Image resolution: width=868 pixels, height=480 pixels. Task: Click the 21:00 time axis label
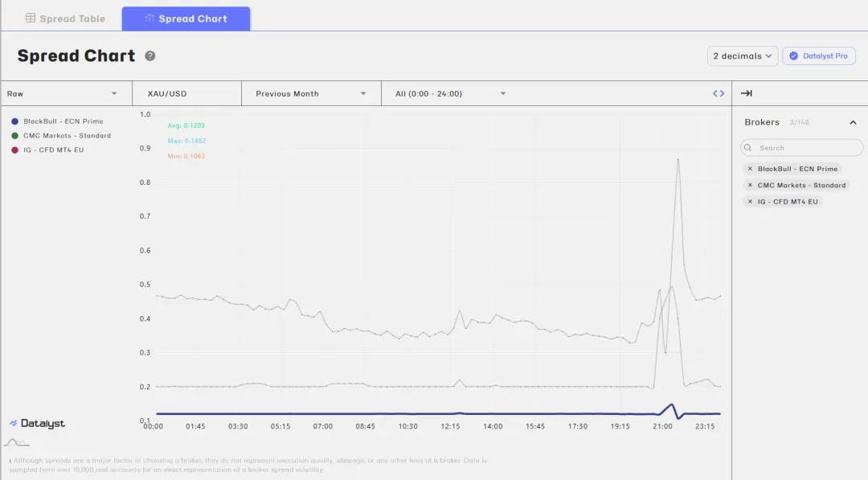click(662, 426)
